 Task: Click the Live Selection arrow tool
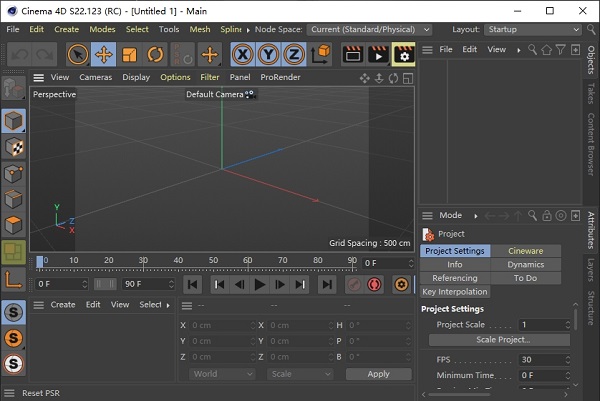click(x=77, y=54)
